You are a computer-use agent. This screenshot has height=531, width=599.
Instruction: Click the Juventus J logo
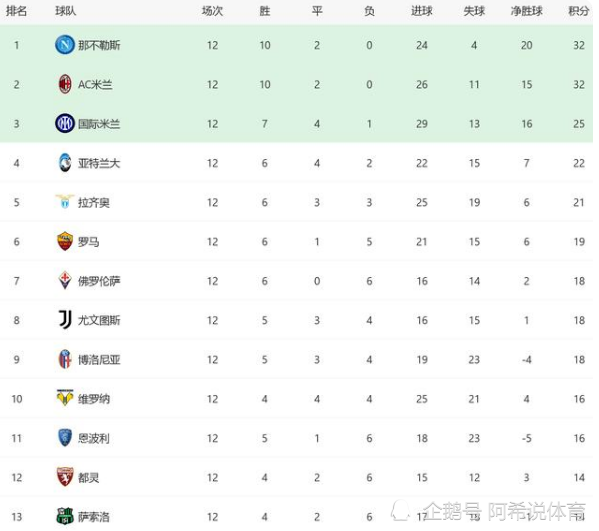pyautogui.click(x=65, y=320)
